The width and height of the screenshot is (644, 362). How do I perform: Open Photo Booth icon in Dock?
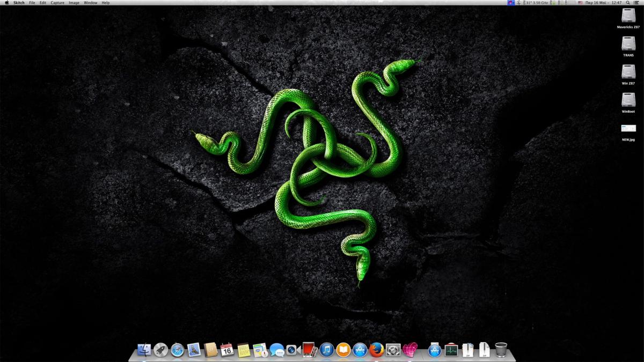(x=310, y=350)
